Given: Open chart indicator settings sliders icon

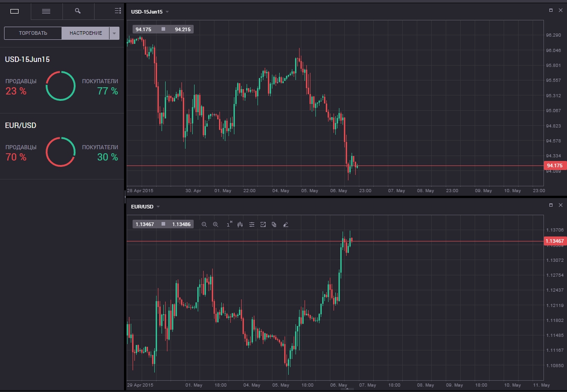Looking at the screenshot, I should [252, 224].
